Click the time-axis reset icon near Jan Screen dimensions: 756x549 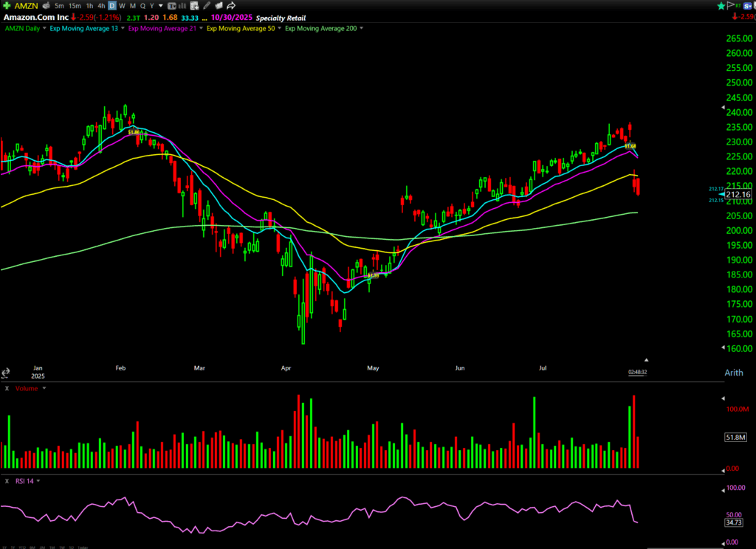tap(5, 373)
